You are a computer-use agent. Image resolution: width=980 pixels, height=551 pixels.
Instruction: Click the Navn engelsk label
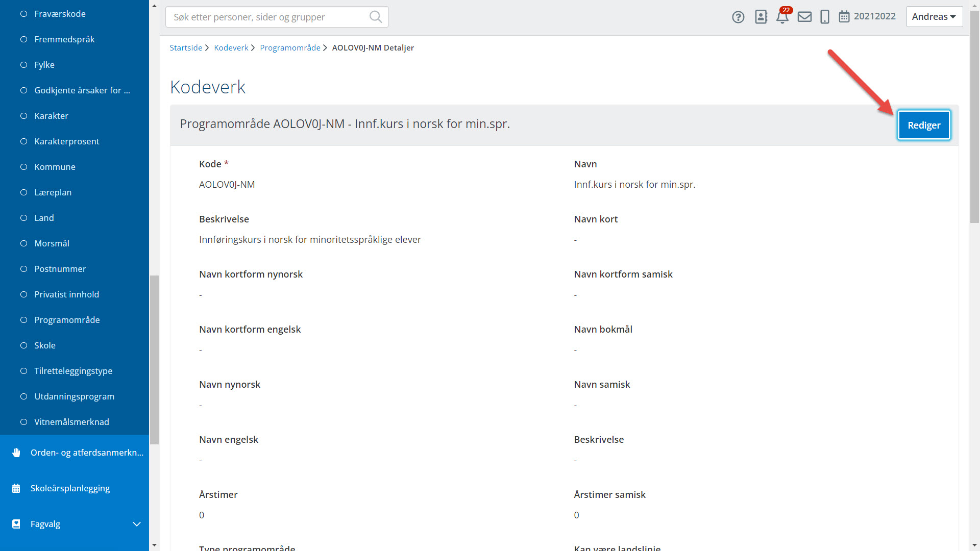pyautogui.click(x=229, y=440)
